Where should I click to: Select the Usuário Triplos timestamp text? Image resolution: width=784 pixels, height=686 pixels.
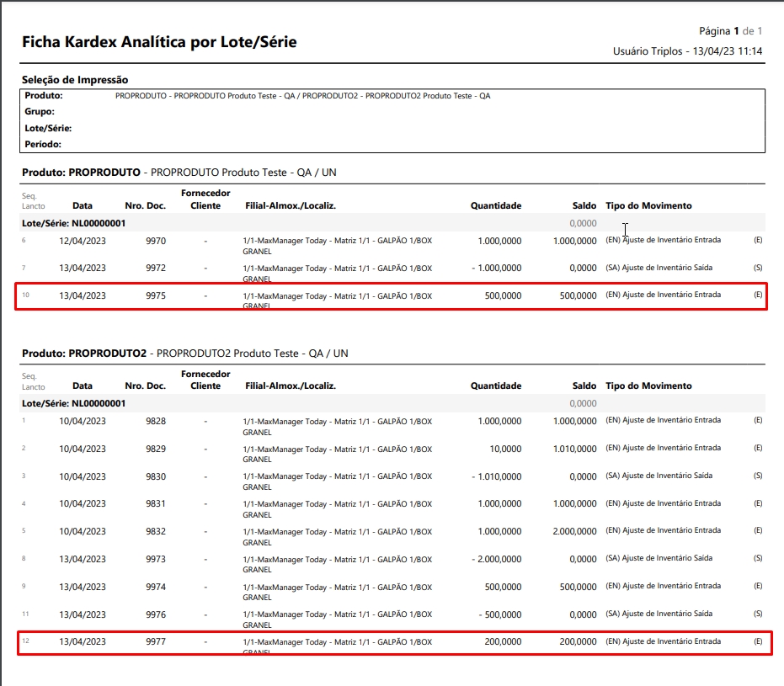(x=687, y=51)
